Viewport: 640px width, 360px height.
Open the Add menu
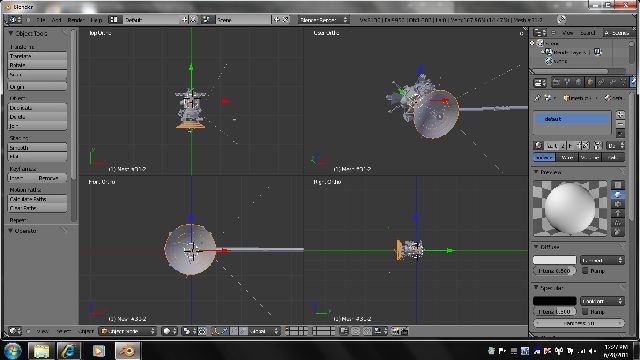56,20
